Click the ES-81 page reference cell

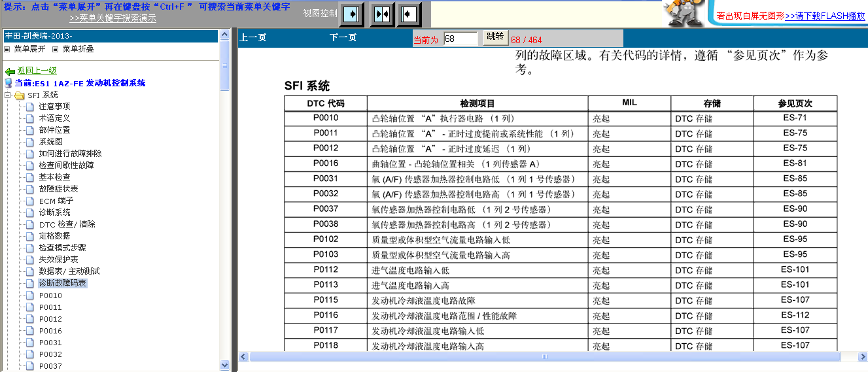795,163
